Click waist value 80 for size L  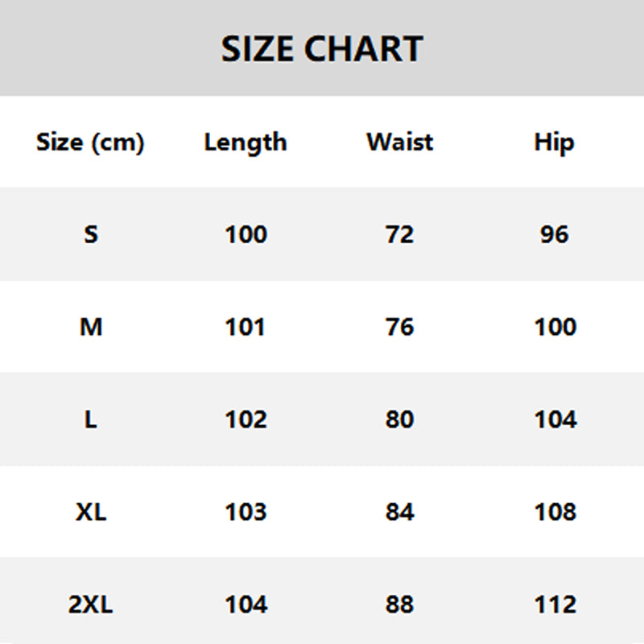pyautogui.click(x=400, y=419)
